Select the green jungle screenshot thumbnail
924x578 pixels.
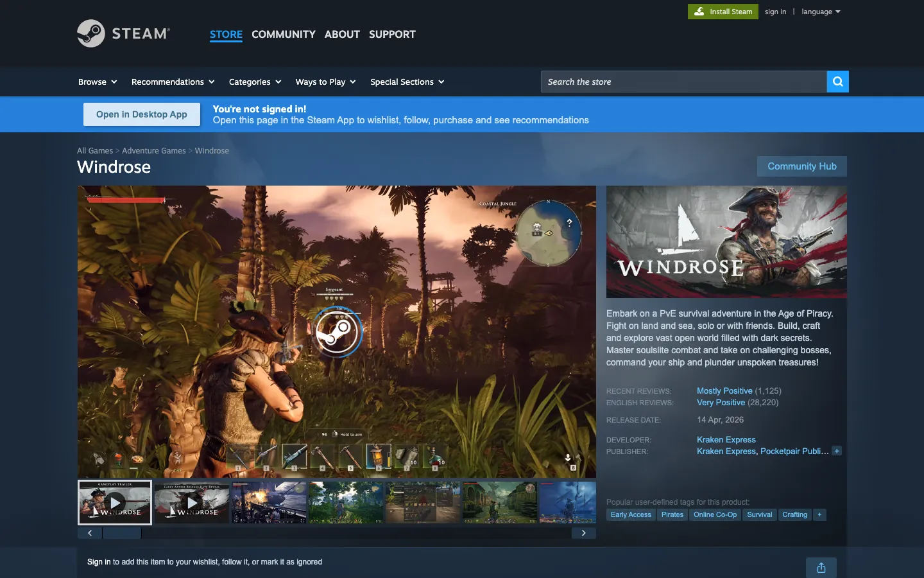(346, 502)
